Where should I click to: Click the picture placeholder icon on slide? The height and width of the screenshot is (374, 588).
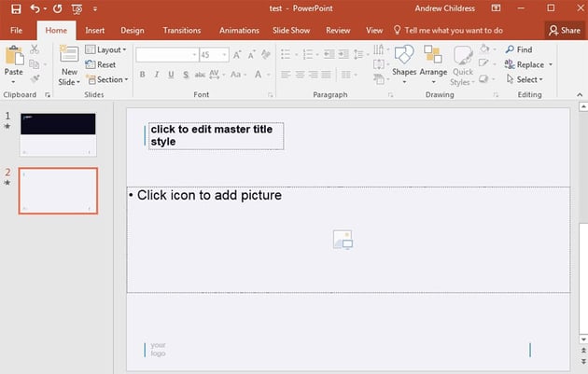(343, 240)
